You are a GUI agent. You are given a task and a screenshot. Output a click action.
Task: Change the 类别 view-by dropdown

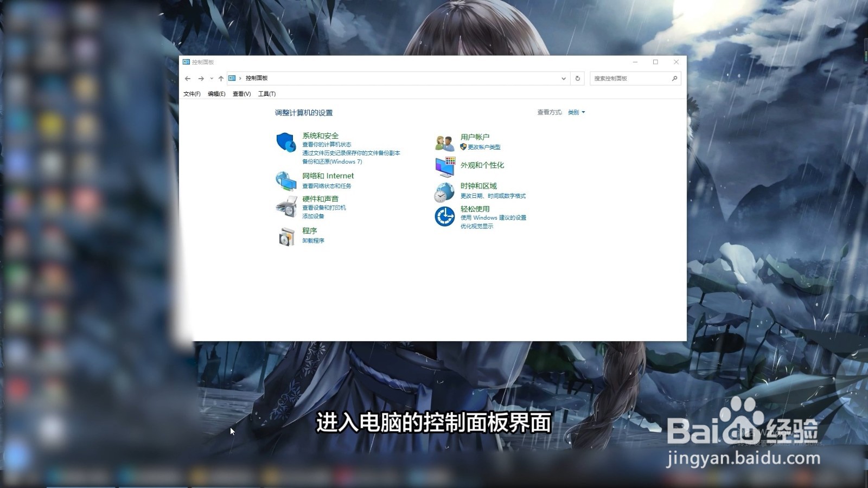[577, 112]
